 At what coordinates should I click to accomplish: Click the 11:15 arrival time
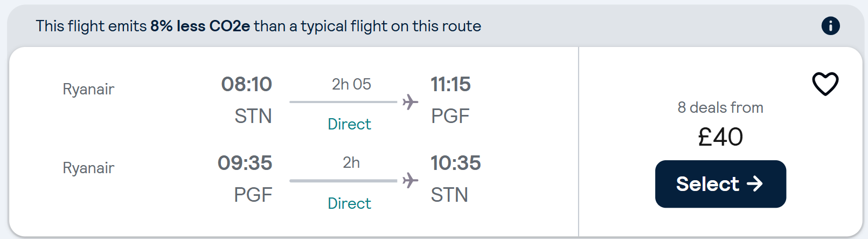[x=450, y=84]
